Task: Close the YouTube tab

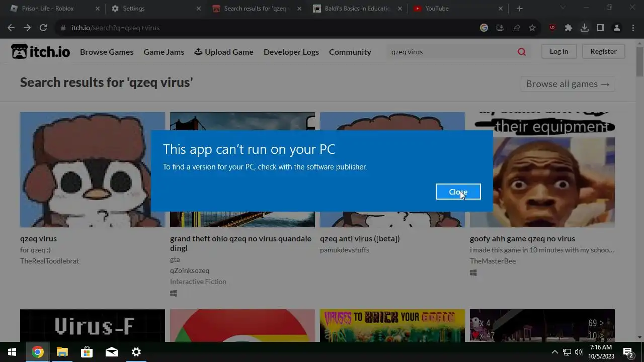Action: coord(501,9)
